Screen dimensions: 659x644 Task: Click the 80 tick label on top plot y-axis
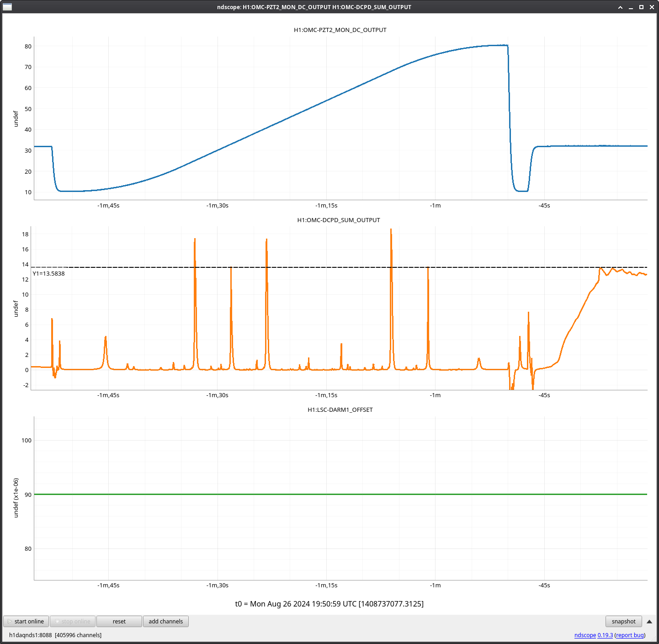tap(28, 46)
